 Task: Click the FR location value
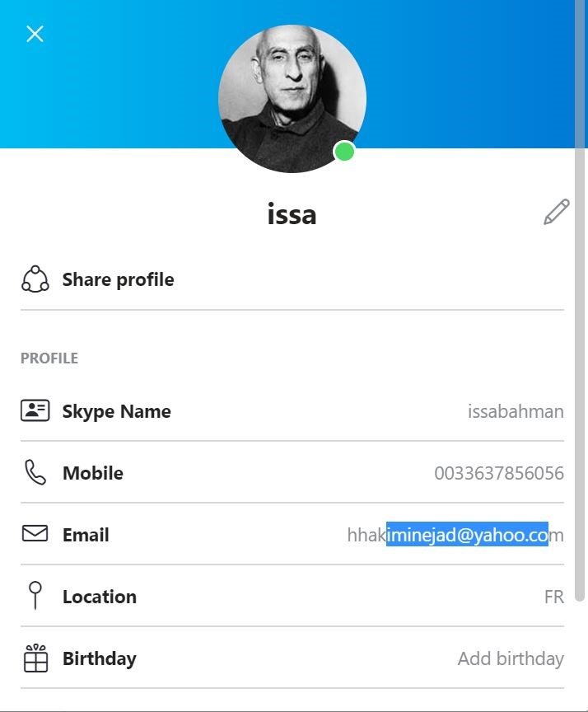tap(553, 597)
